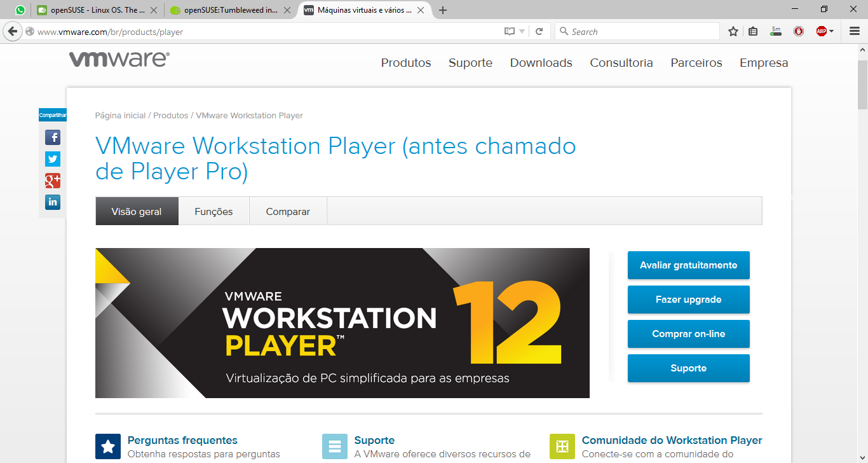Viewport: 868px width, 463px height.
Task: Open the Consultoria navigation menu
Action: tap(621, 63)
